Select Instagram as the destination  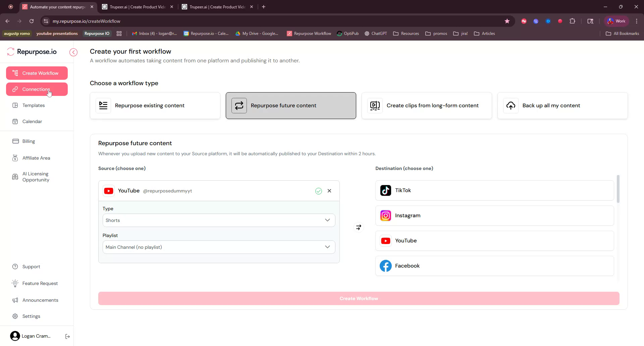494,215
